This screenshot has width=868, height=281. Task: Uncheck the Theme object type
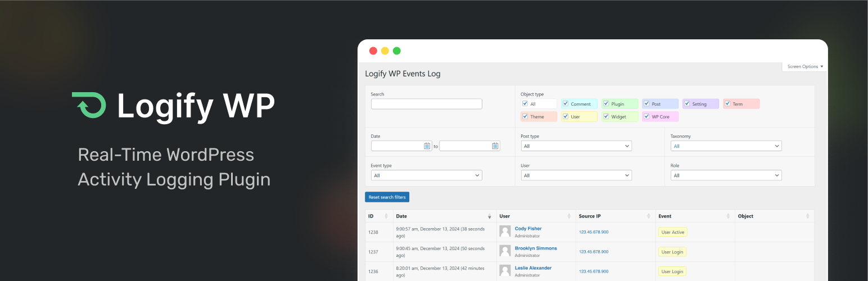tap(525, 116)
